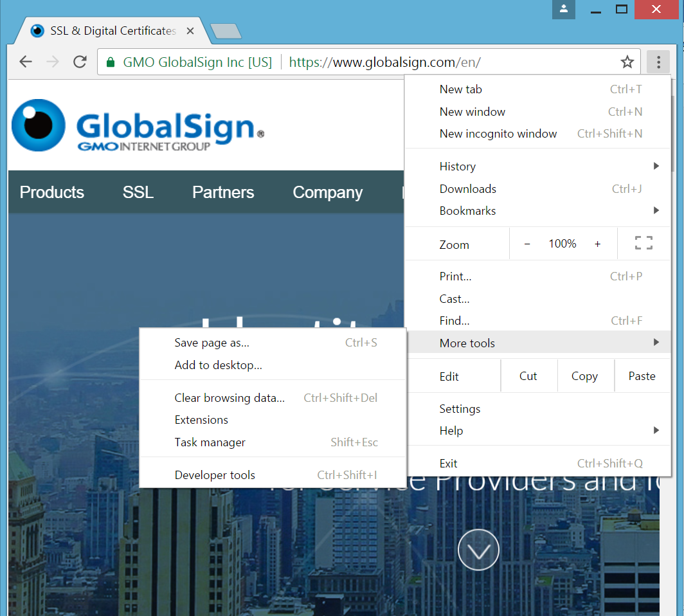The width and height of the screenshot is (684, 616).
Task: Click the circled down arrow on page
Action: coord(478,550)
